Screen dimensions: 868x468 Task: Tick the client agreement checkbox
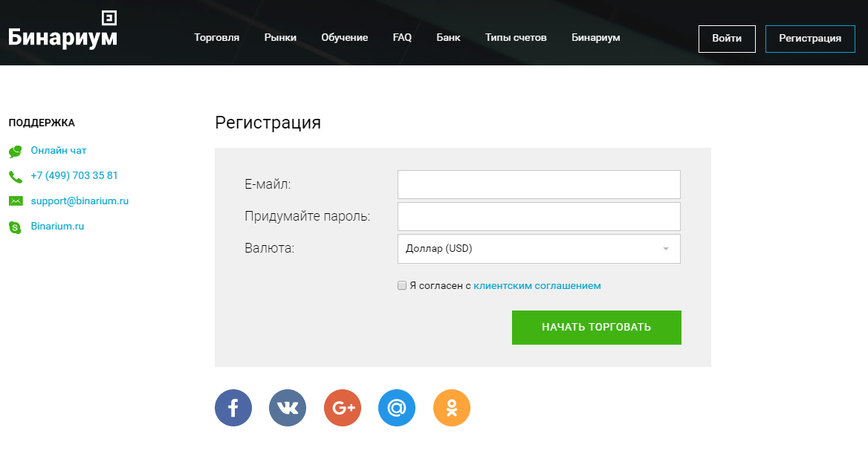(x=402, y=285)
